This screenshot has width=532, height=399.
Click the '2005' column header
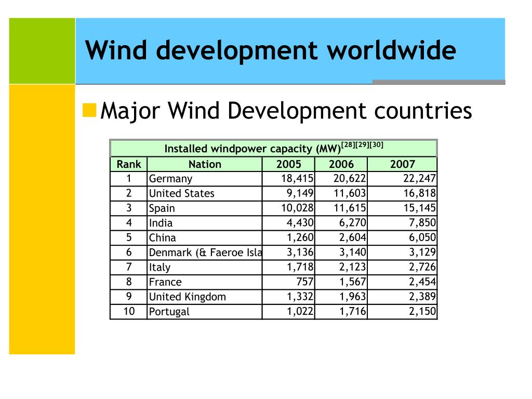pos(288,164)
